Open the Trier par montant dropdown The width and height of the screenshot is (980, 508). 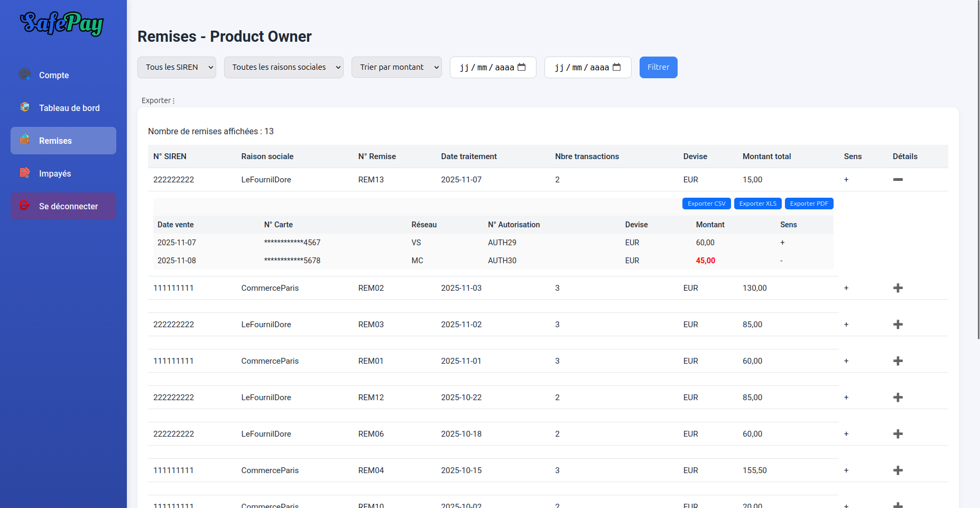tap(396, 67)
